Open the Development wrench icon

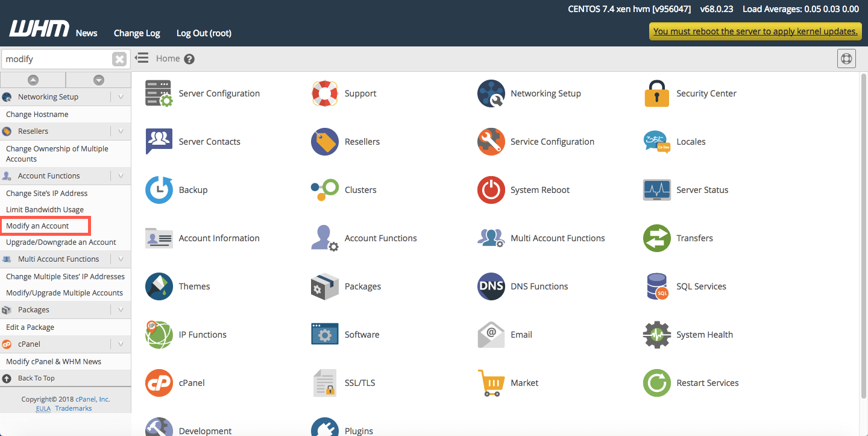pos(159,427)
